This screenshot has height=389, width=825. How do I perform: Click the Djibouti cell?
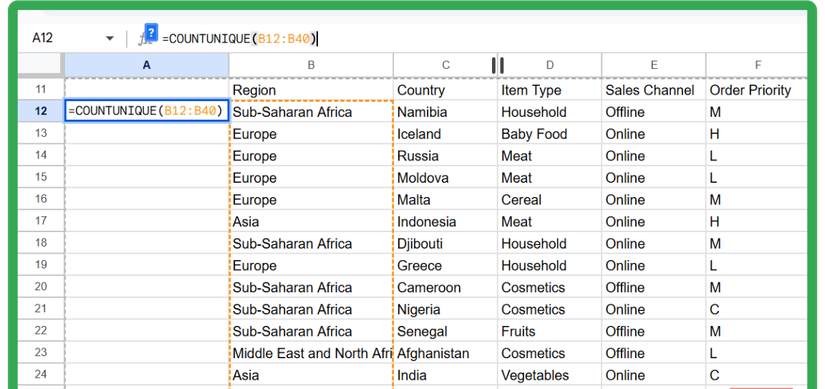tap(446, 243)
